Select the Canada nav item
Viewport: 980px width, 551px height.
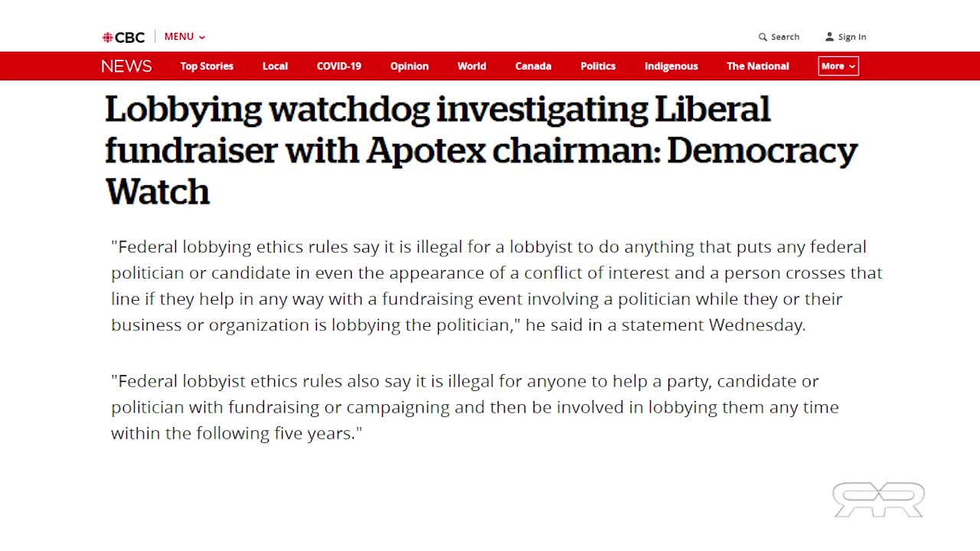tap(533, 66)
